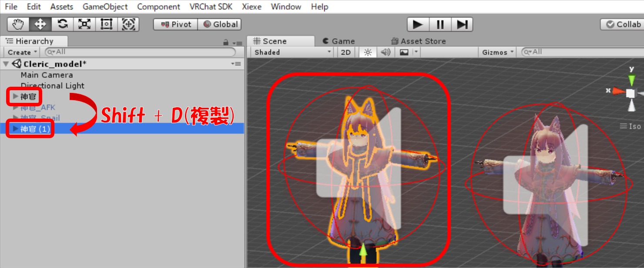Select the Scale tool

click(x=84, y=24)
